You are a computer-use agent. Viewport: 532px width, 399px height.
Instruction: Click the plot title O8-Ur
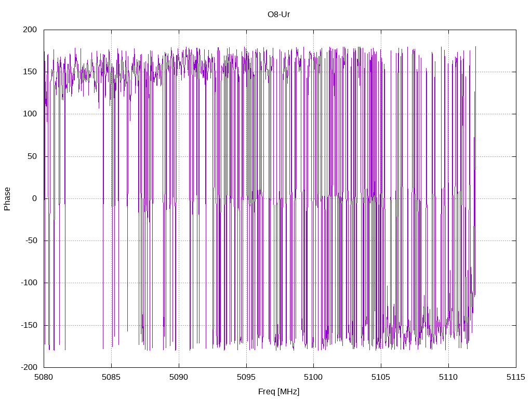pyautogui.click(x=278, y=15)
